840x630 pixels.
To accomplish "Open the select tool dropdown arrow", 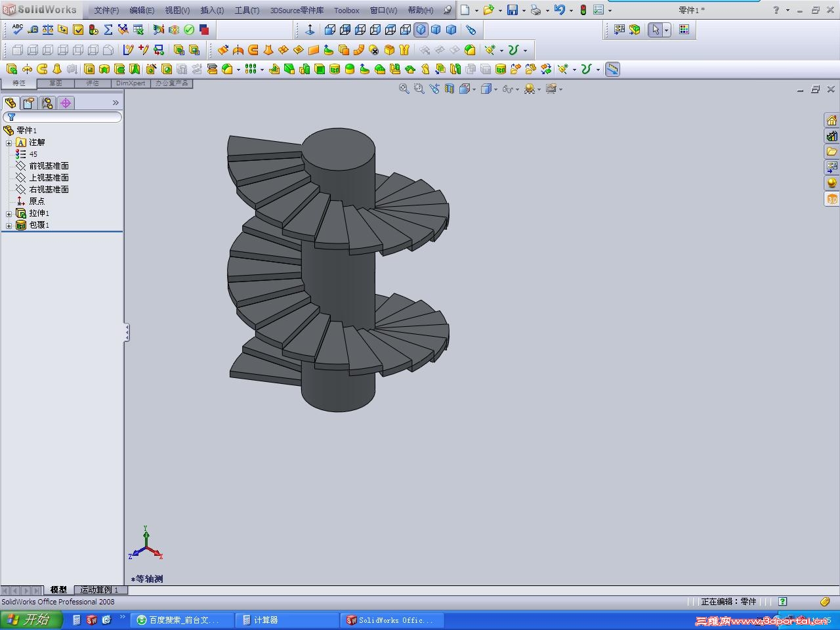I will 666,30.
